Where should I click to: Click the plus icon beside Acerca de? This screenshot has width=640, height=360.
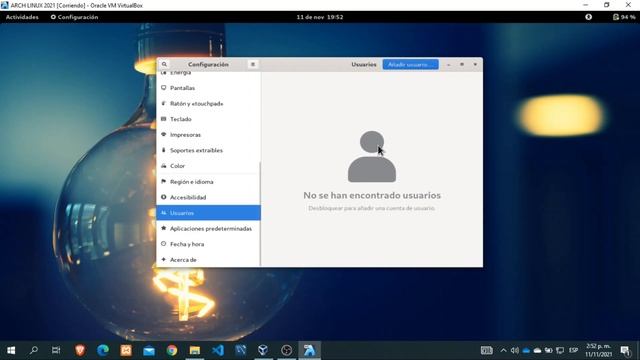164,259
